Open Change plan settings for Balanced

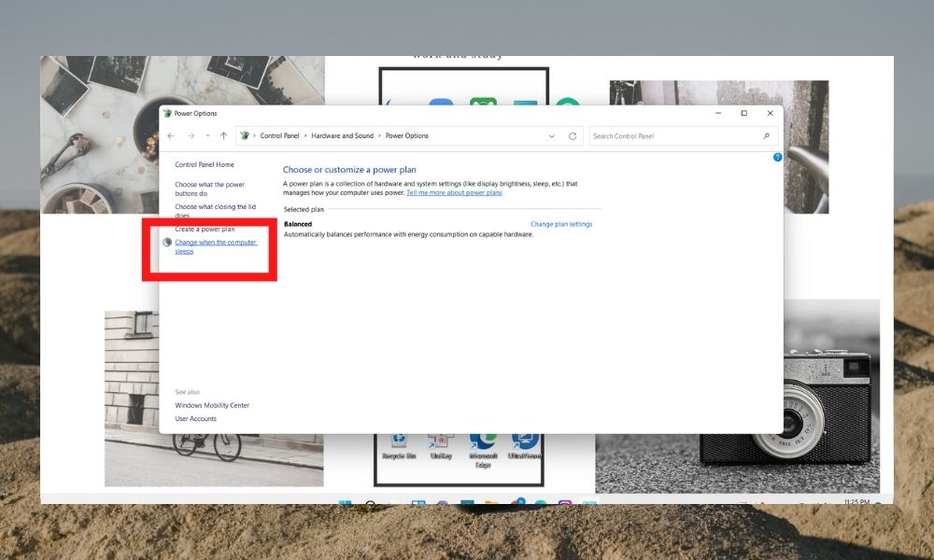[x=560, y=224]
